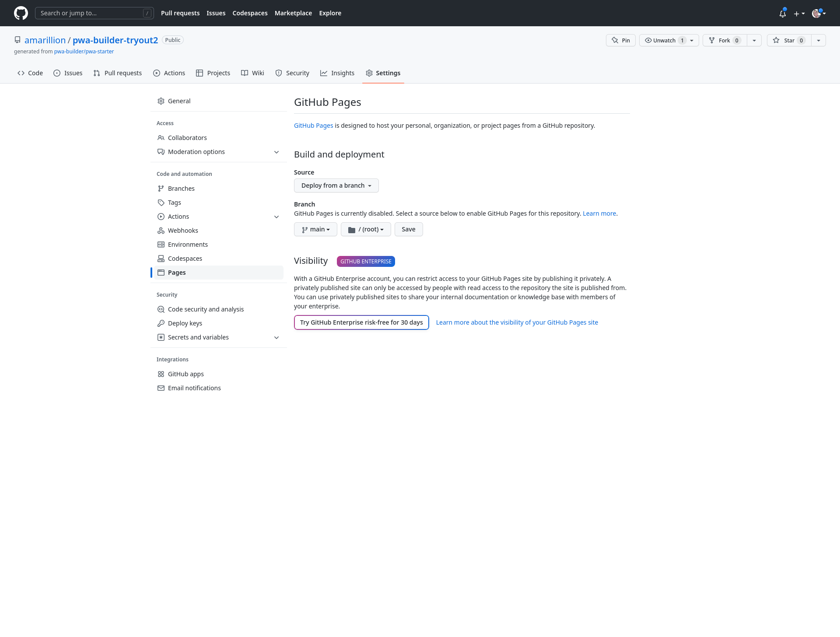This screenshot has width=840, height=637.
Task: Open the pwa-builder/pwa-starter template link
Action: point(84,51)
